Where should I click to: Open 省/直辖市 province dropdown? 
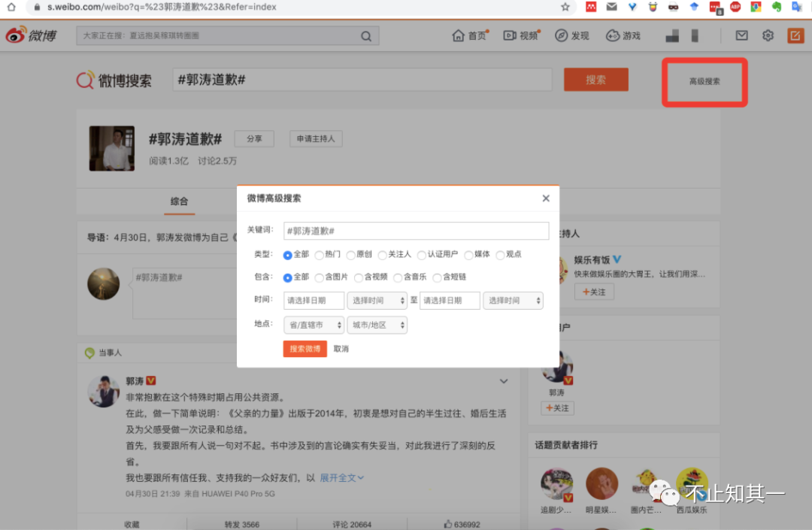(314, 325)
